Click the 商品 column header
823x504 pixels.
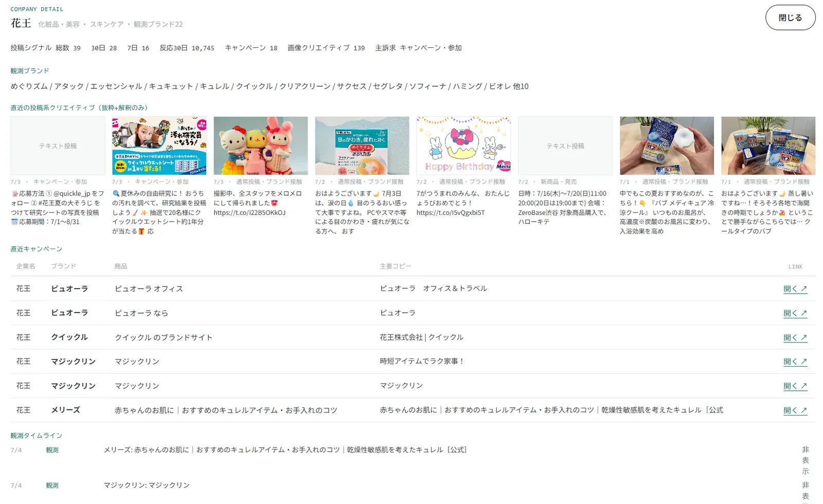[x=120, y=266]
